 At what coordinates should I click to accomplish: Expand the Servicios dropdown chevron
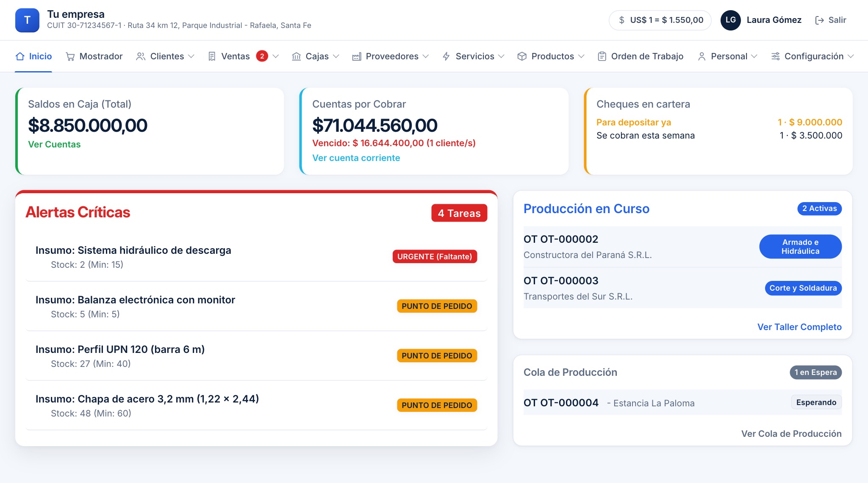coord(501,56)
